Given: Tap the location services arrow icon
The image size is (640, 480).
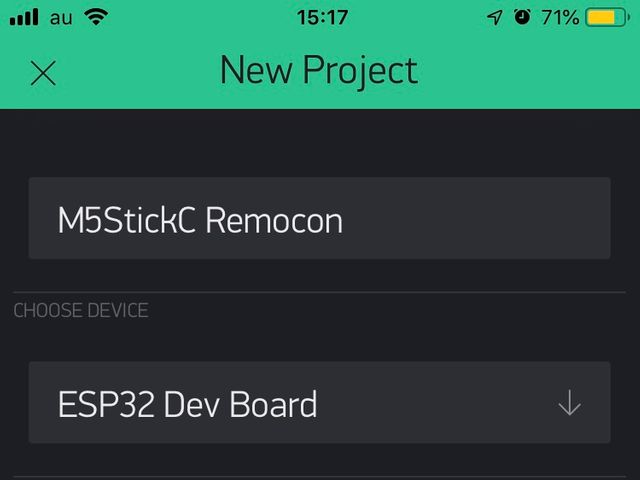Looking at the screenshot, I should pyautogui.click(x=494, y=18).
